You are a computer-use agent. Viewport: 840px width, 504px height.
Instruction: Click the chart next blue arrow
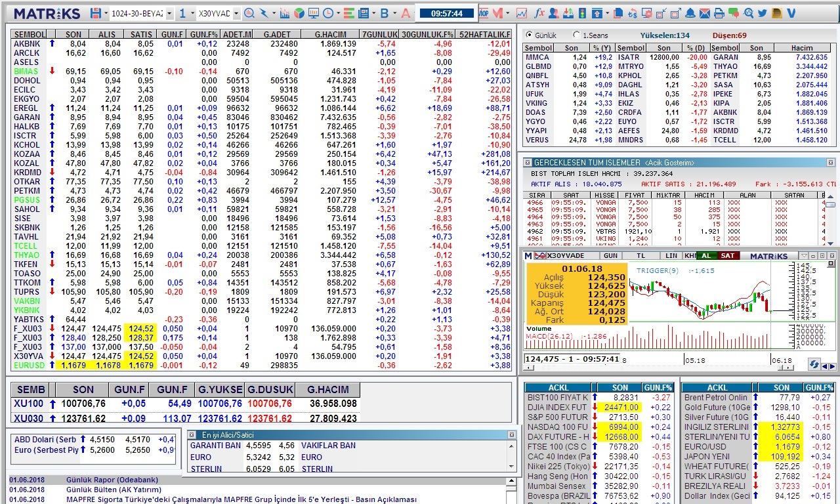(x=832, y=366)
